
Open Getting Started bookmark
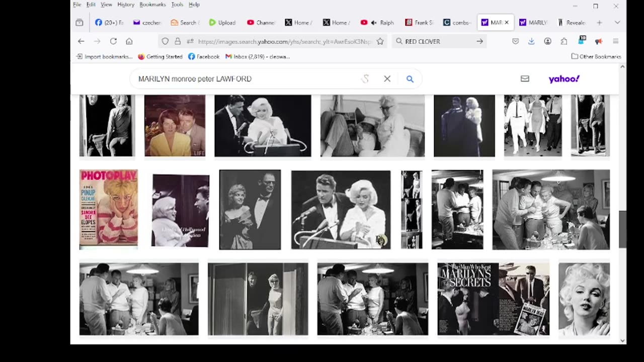[x=160, y=57]
